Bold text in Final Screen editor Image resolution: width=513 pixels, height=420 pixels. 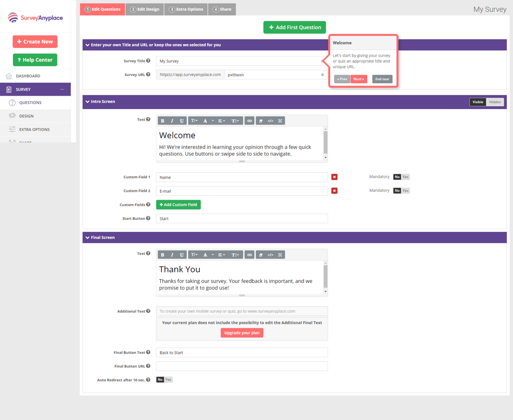tap(163, 255)
